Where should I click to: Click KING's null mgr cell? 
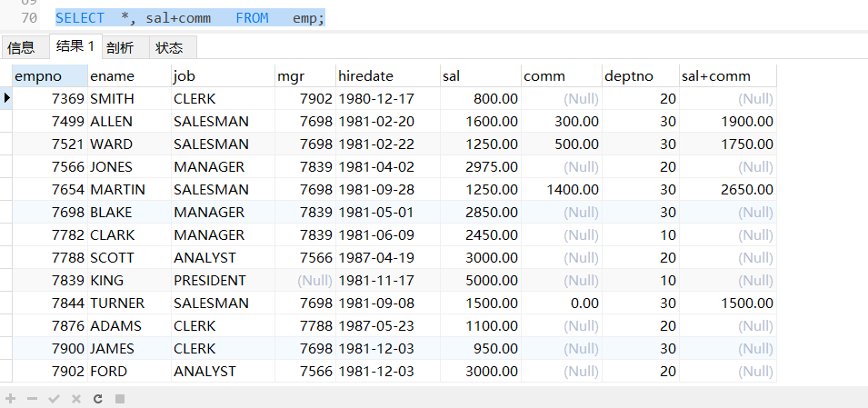click(305, 280)
